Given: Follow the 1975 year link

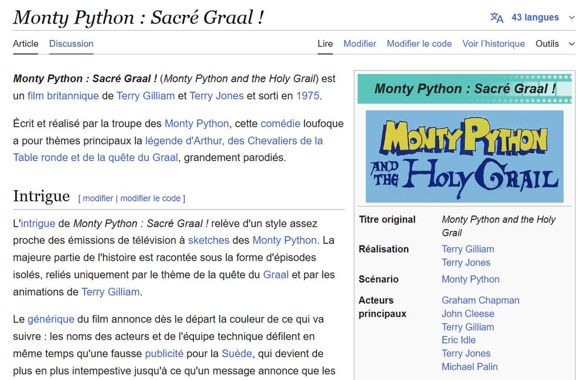Looking at the screenshot, I should [x=308, y=96].
